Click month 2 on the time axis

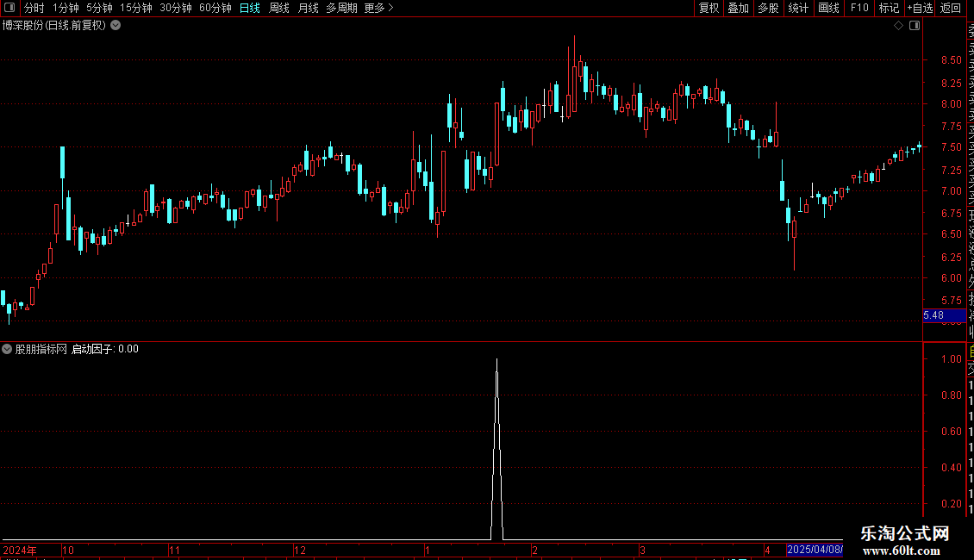click(x=534, y=550)
